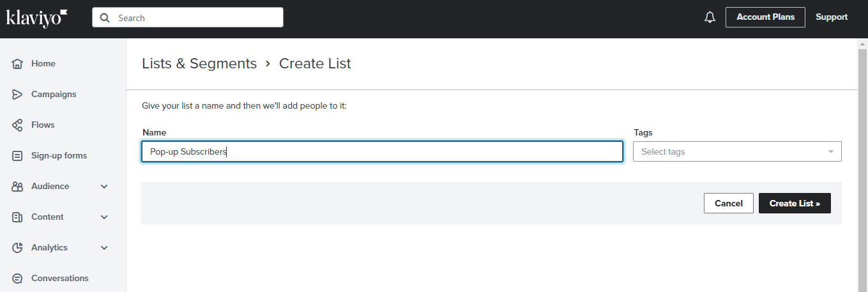Screen dimensions: 868x292
Task: Expand the Audience menu chevron
Action: pos(105,187)
